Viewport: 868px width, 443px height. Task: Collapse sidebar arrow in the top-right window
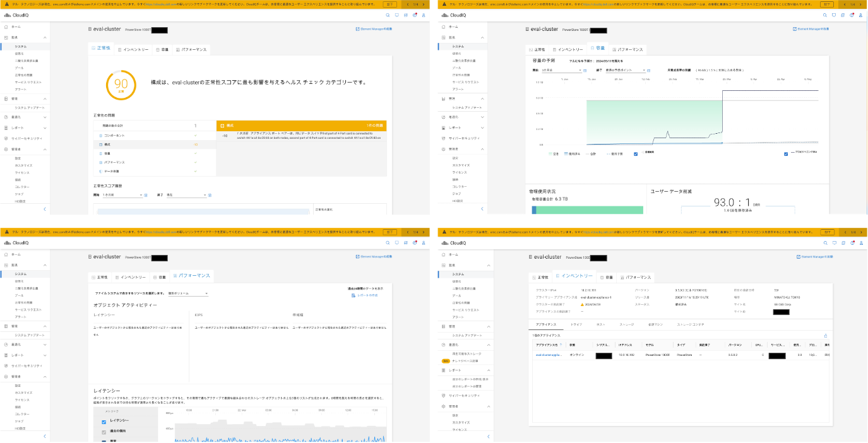482,209
